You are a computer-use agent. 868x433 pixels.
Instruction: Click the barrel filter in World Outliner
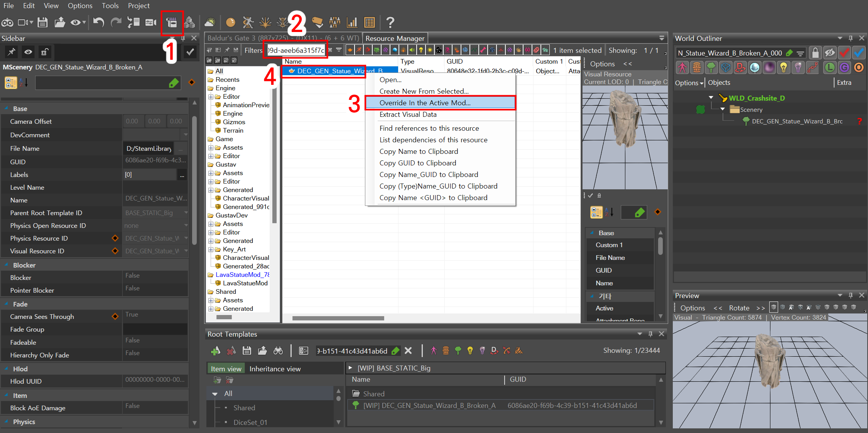[x=697, y=68]
